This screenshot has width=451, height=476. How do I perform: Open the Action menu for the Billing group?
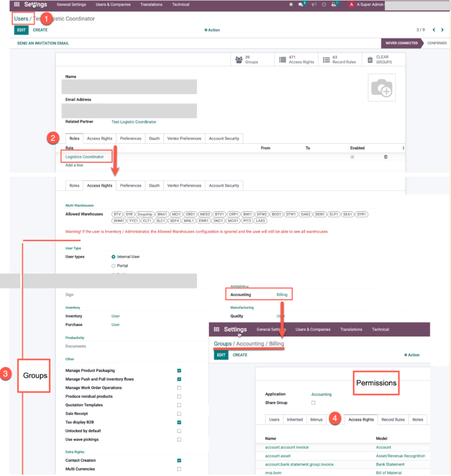412,355
